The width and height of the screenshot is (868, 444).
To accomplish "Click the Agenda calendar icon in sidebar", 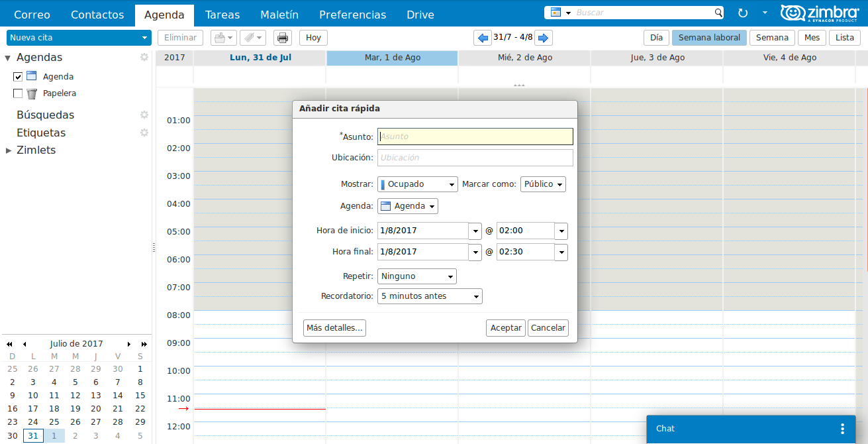I will pos(32,76).
